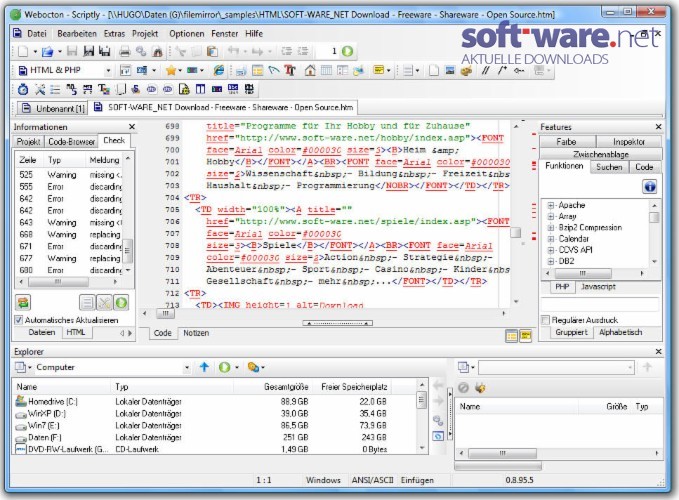Click the bulleted list icon in third toolbar
The width and height of the screenshot is (679, 500).
[55, 89]
